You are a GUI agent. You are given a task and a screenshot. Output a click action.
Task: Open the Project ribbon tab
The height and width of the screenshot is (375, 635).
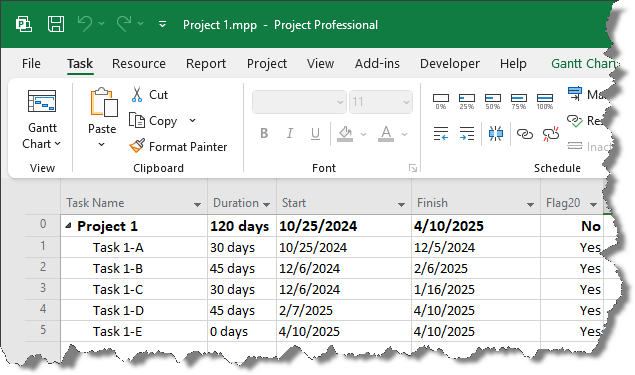(267, 64)
